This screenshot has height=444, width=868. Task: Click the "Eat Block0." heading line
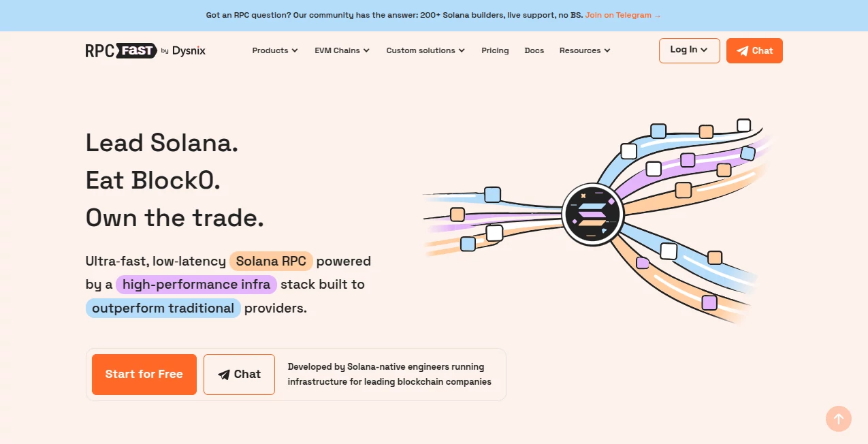point(153,180)
